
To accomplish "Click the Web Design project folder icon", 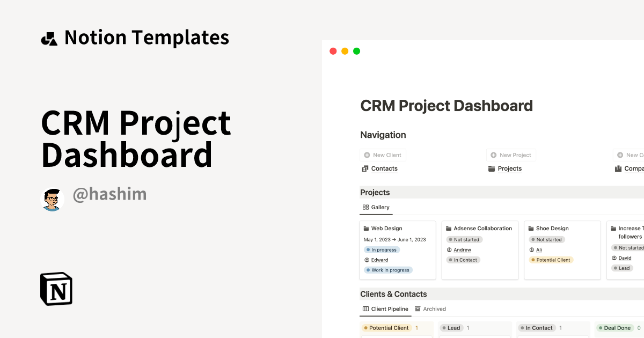I will pyautogui.click(x=366, y=228).
